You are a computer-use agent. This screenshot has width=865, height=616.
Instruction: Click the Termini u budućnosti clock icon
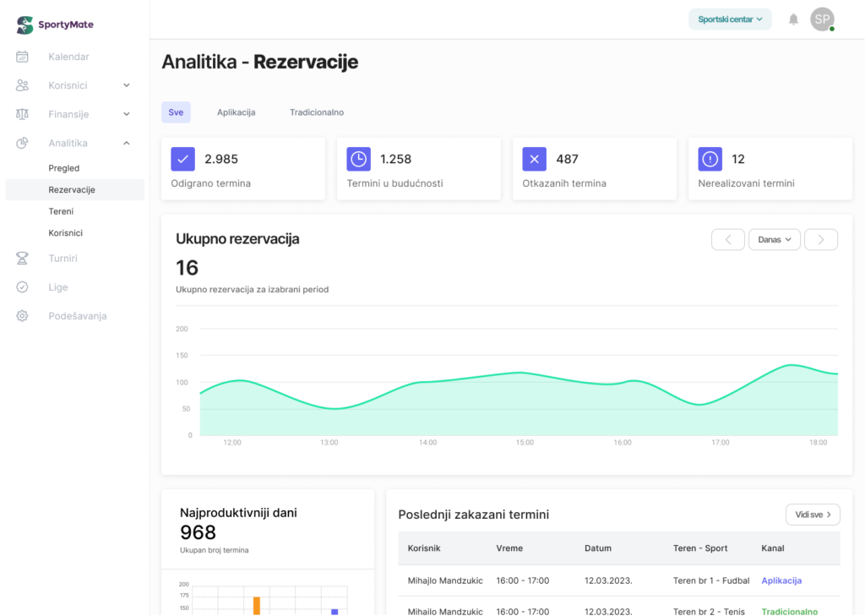358,159
